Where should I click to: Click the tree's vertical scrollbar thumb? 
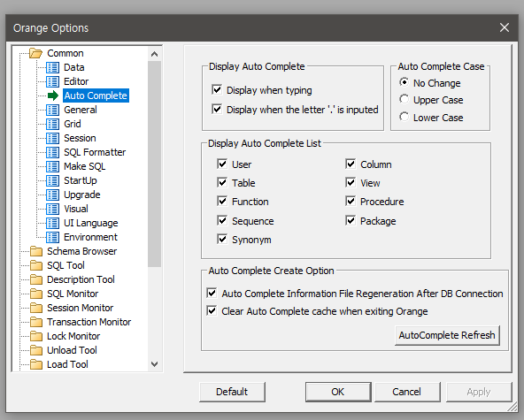[x=154, y=164]
